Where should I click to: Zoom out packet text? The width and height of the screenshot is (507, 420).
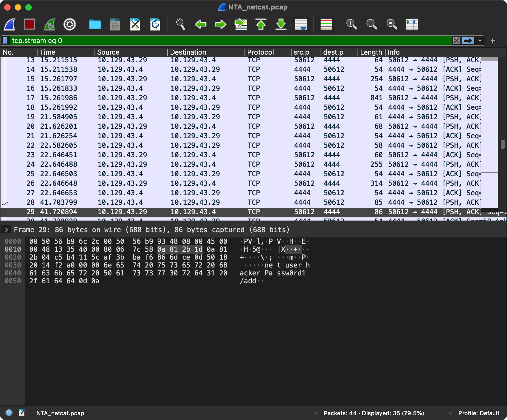click(x=372, y=24)
